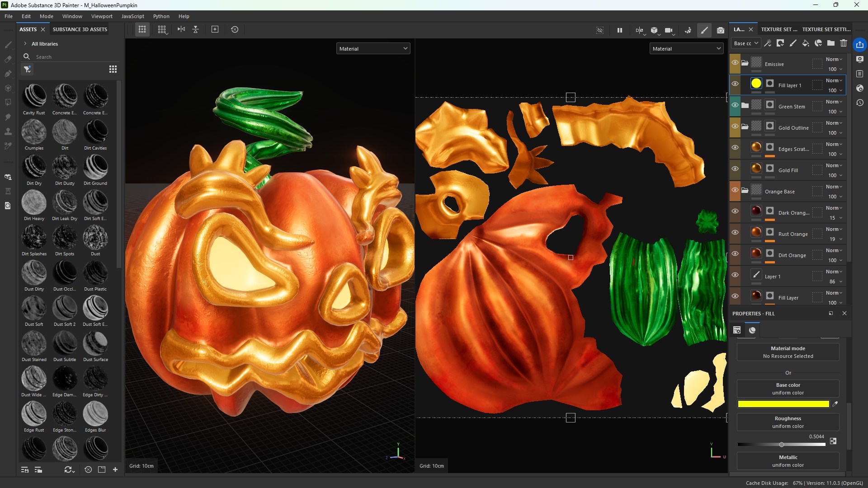Select the Clone Stamp tool
The height and width of the screenshot is (488, 868).
[8, 131]
